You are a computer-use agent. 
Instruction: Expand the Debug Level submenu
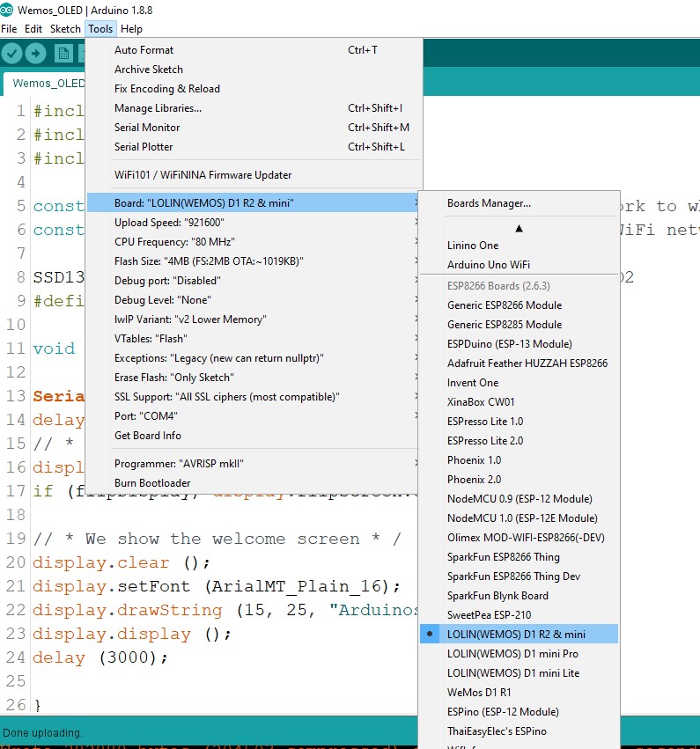[x=254, y=300]
